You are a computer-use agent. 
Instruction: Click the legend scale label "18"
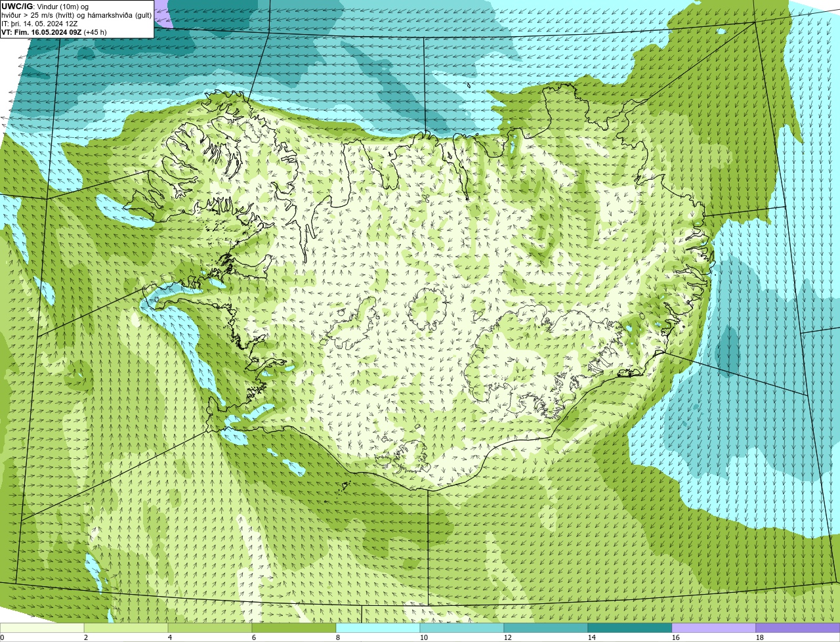click(760, 637)
